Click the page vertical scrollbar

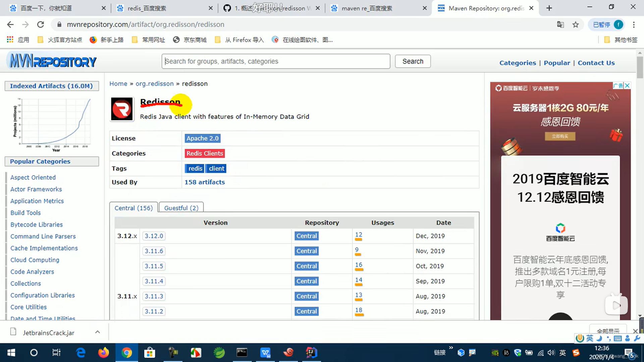coord(640,67)
